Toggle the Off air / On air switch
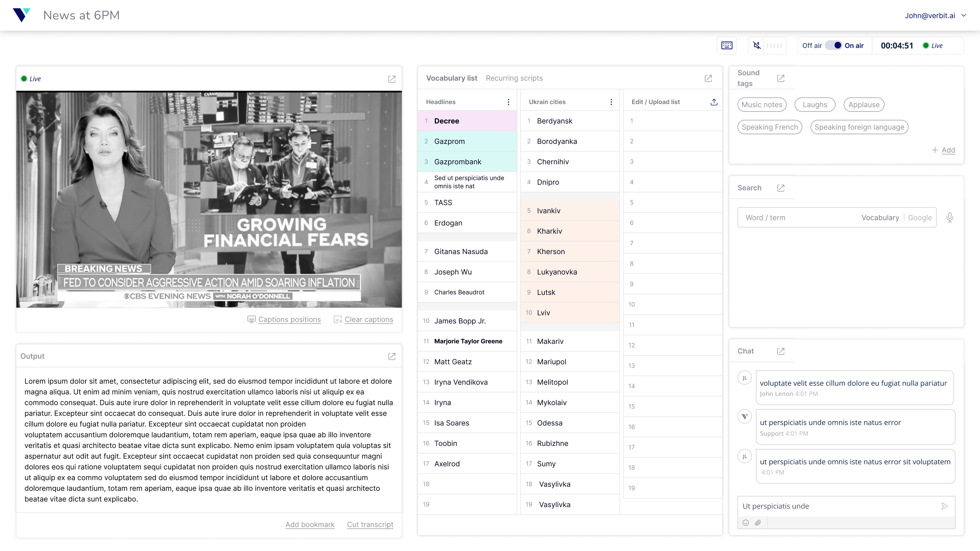 pyautogui.click(x=833, y=46)
